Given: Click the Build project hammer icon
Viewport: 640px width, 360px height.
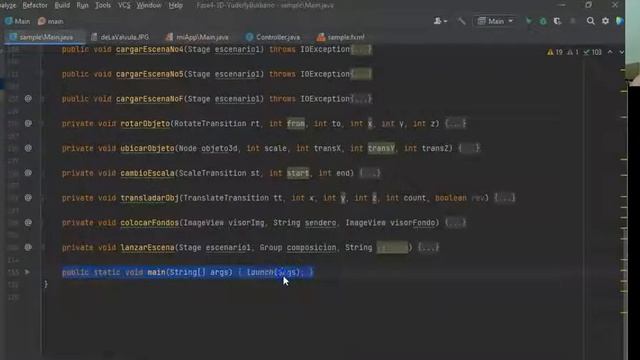Looking at the screenshot, I should [462, 21].
